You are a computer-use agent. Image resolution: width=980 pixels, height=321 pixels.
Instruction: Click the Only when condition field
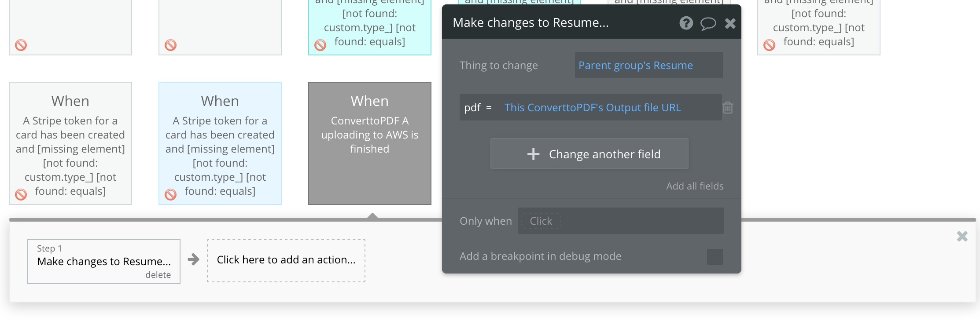620,221
